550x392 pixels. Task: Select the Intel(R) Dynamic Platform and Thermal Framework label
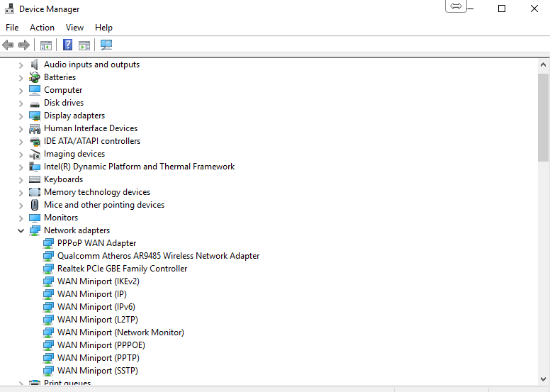139,167
